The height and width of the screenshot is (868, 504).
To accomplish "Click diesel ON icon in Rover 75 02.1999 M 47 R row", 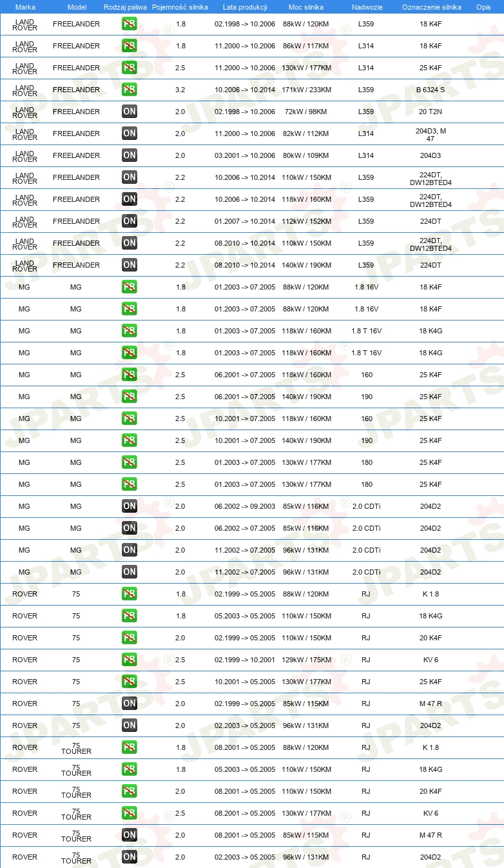I will pos(130,704).
